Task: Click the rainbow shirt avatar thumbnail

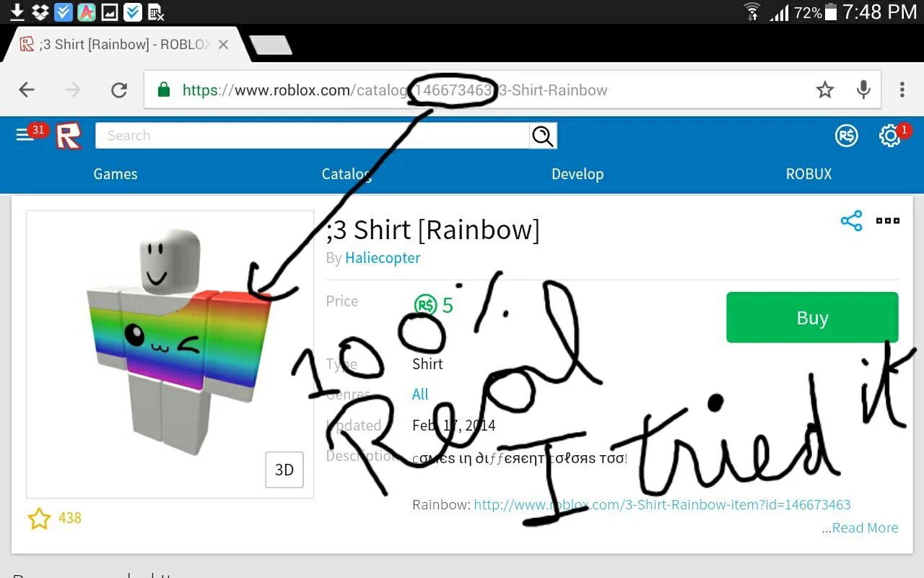Action: pos(170,354)
